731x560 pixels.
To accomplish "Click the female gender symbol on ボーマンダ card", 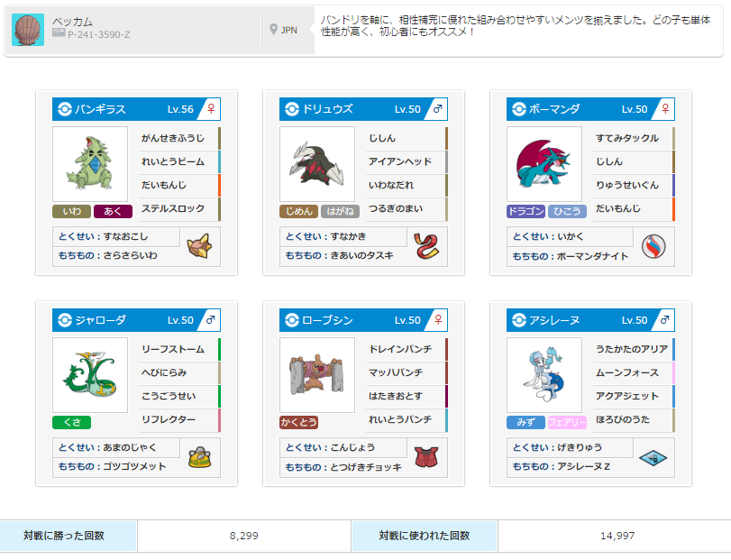I will 665,108.
